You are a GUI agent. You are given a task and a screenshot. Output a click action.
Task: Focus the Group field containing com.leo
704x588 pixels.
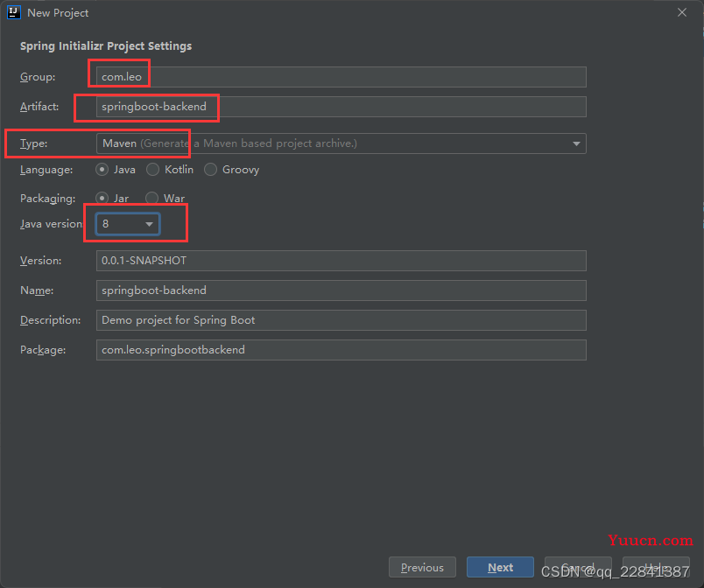tap(341, 77)
